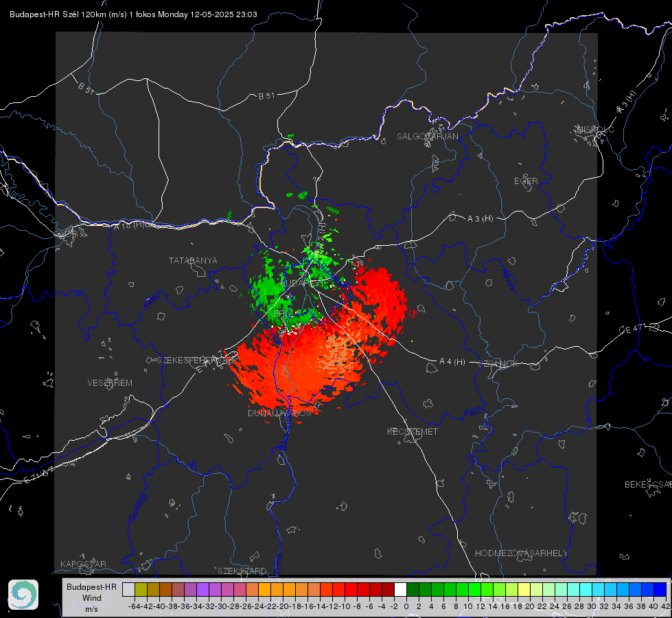Click the KAPOSVÁR city label
This screenshot has height=618, width=672.
[x=83, y=564]
